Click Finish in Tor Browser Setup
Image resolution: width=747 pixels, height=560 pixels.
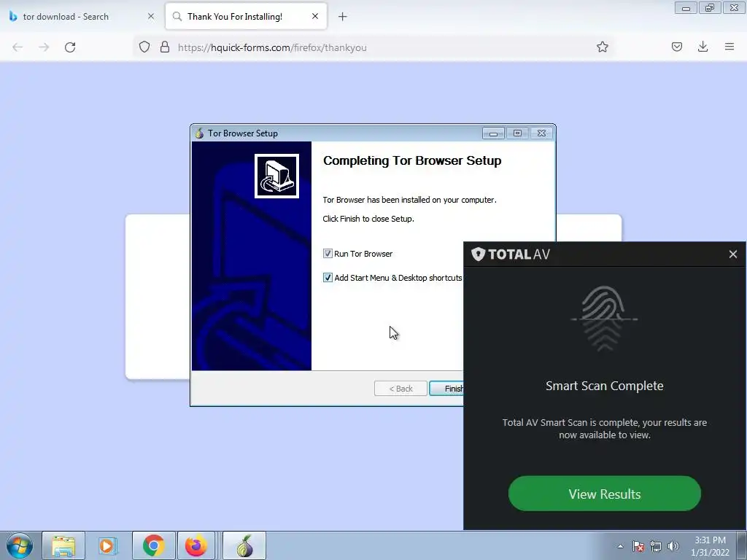[447, 389]
